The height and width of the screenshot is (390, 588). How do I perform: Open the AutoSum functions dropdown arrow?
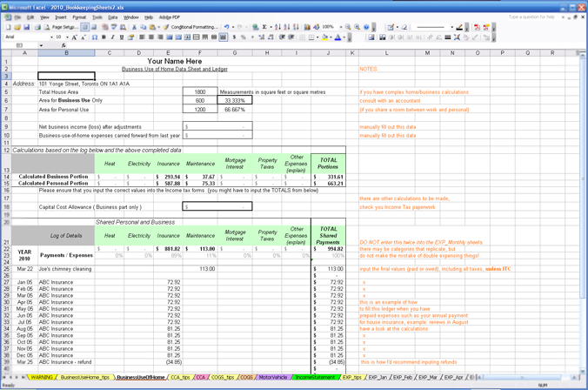[x=271, y=27]
